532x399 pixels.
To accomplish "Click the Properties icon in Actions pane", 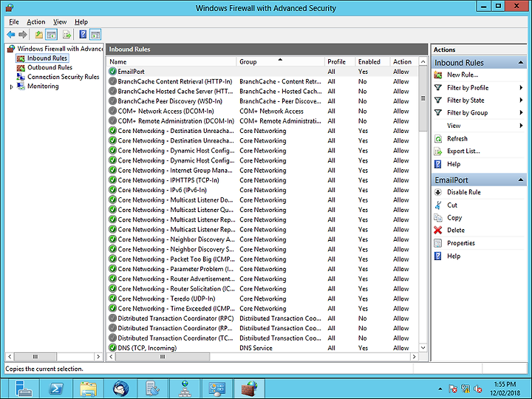I will tap(438, 243).
